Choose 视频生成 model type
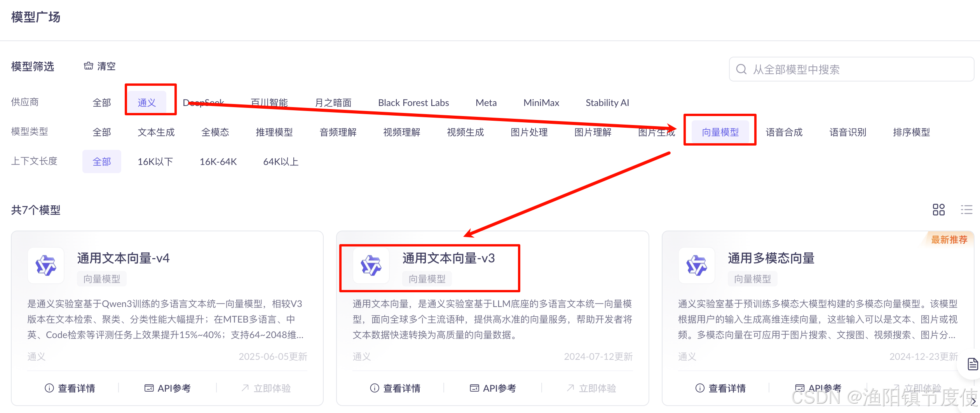980x413 pixels. pyautogui.click(x=466, y=132)
